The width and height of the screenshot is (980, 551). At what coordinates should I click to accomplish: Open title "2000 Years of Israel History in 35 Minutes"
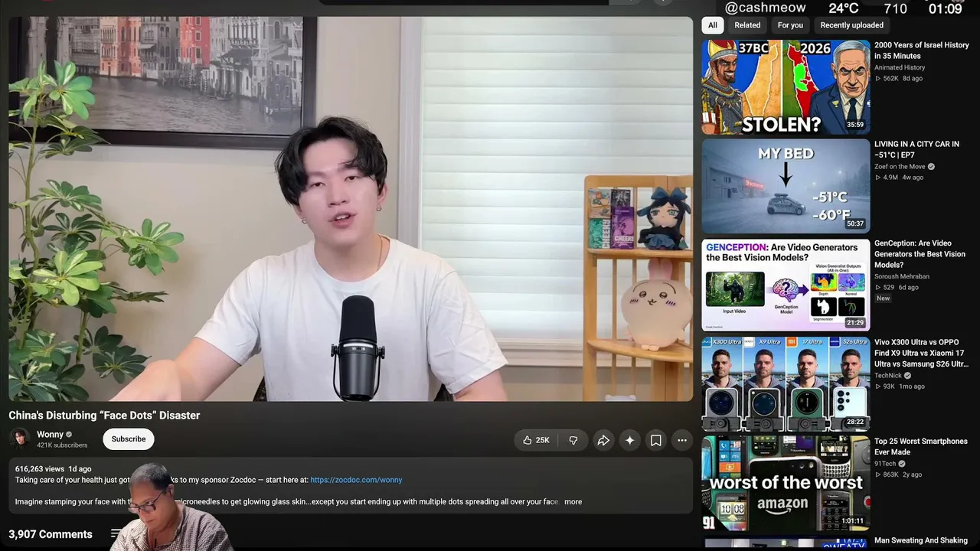coord(922,51)
